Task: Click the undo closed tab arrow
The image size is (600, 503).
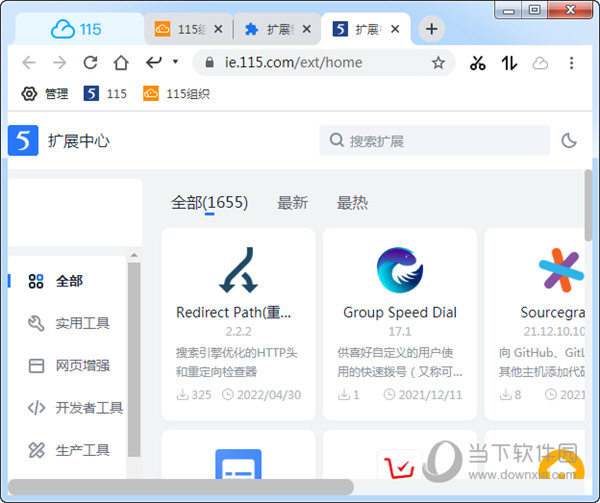Action: coord(154,62)
